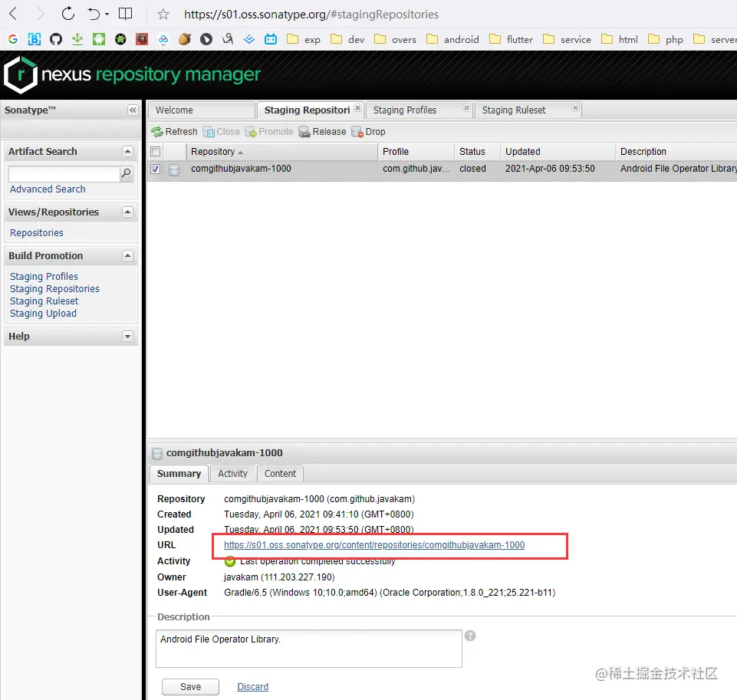Close the Staging Ruleset tab
Screen dimensions: 737x700
pos(575,107)
